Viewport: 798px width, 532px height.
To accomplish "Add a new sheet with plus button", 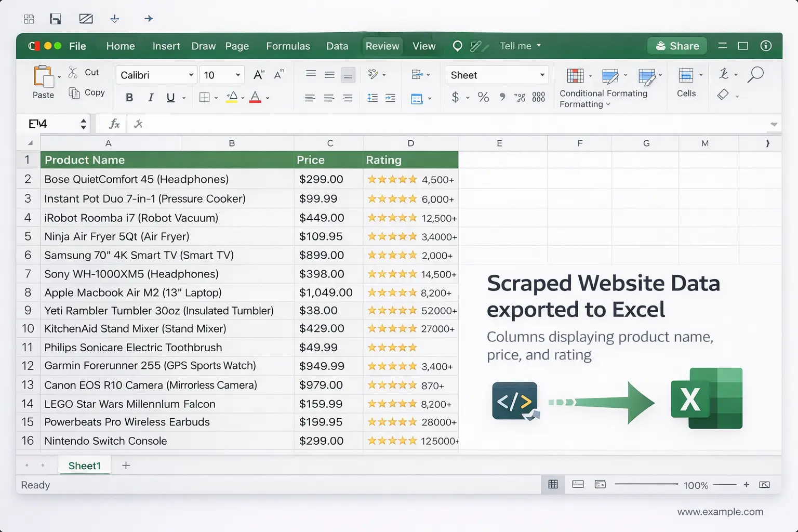I will [126, 465].
